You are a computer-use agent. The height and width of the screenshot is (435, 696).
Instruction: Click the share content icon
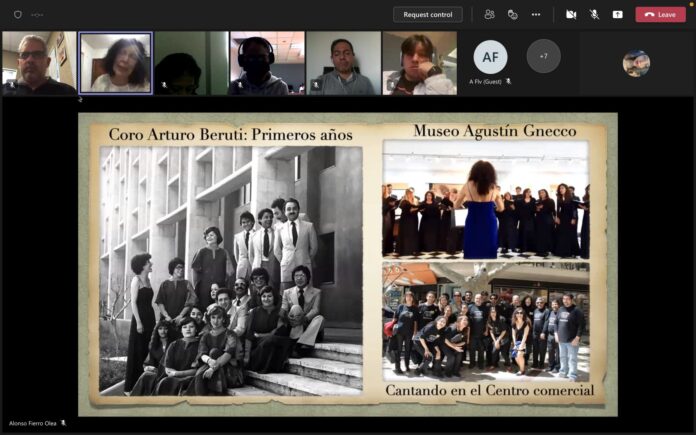617,14
